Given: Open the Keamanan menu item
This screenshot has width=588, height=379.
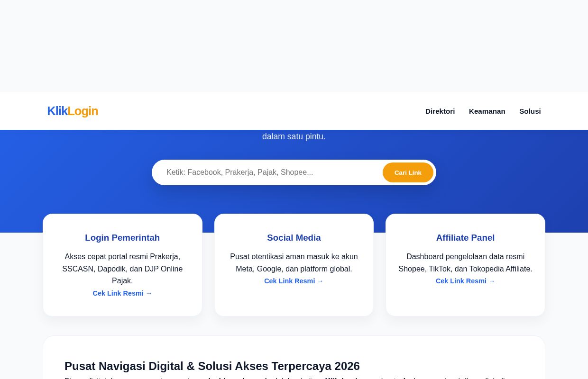Looking at the screenshot, I should point(487,111).
